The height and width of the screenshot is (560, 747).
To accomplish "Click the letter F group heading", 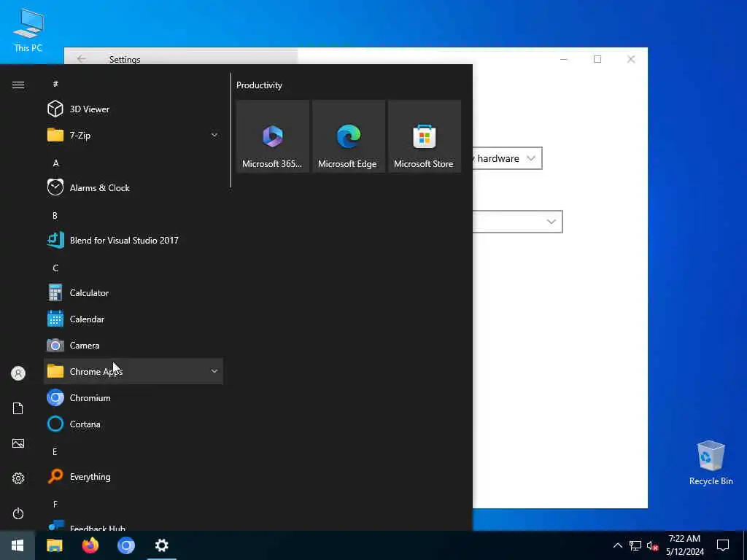I will [x=55, y=504].
